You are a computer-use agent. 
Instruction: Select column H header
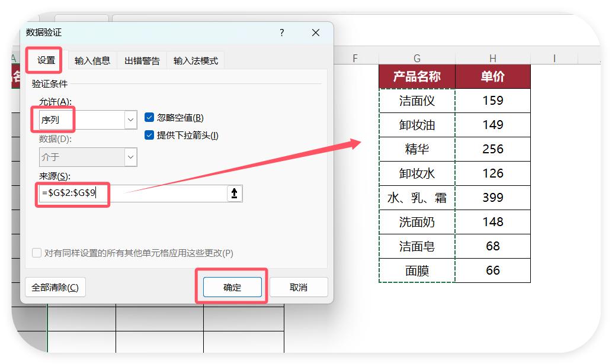tap(493, 59)
